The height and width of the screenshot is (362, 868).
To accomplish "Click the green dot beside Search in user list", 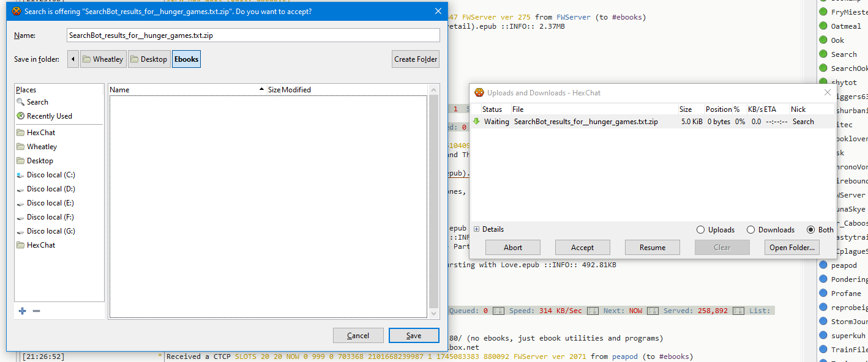I will tap(824, 54).
